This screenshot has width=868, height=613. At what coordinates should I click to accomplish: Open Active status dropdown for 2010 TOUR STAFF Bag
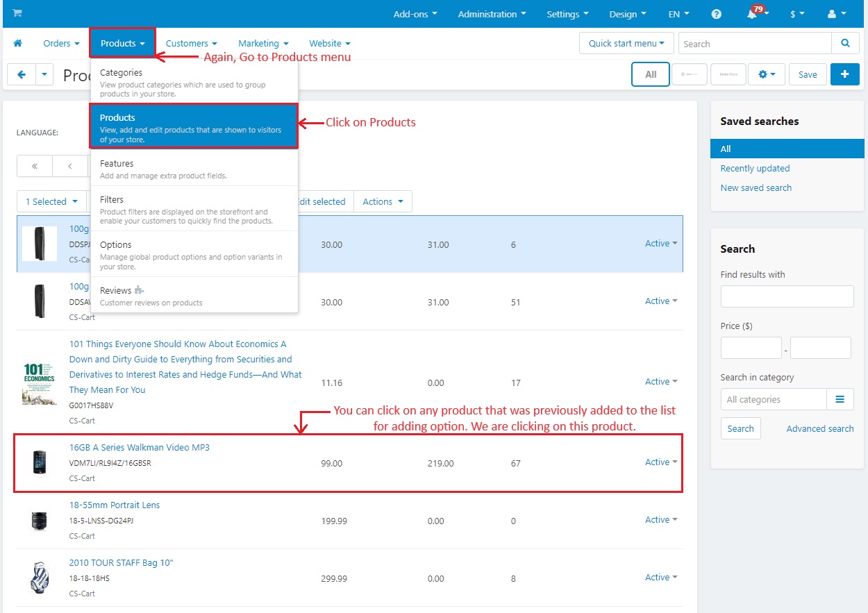661,578
